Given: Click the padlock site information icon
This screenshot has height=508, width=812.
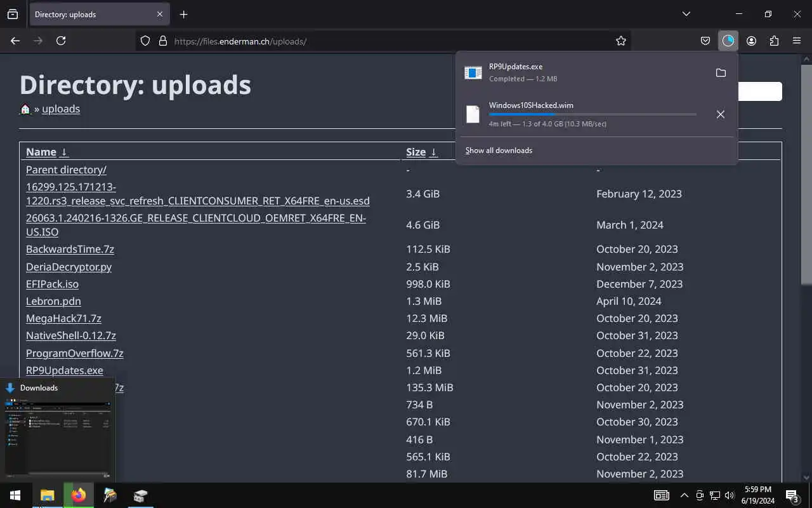Looking at the screenshot, I should point(162,41).
